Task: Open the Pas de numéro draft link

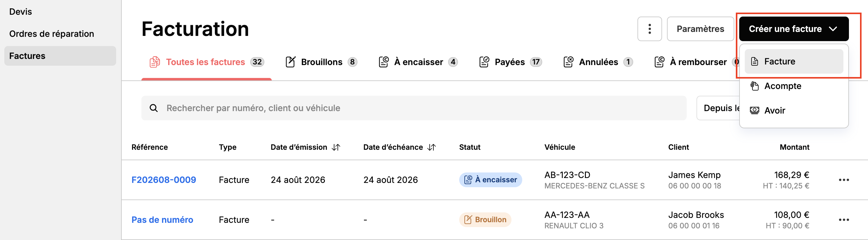Action: 162,220
